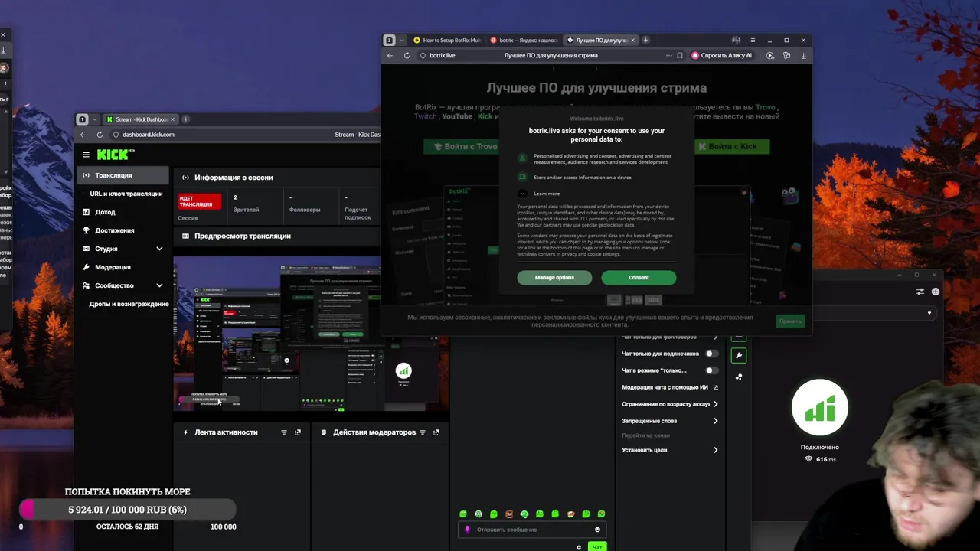
Task: Open the Доход sidebar icon
Action: (x=87, y=212)
